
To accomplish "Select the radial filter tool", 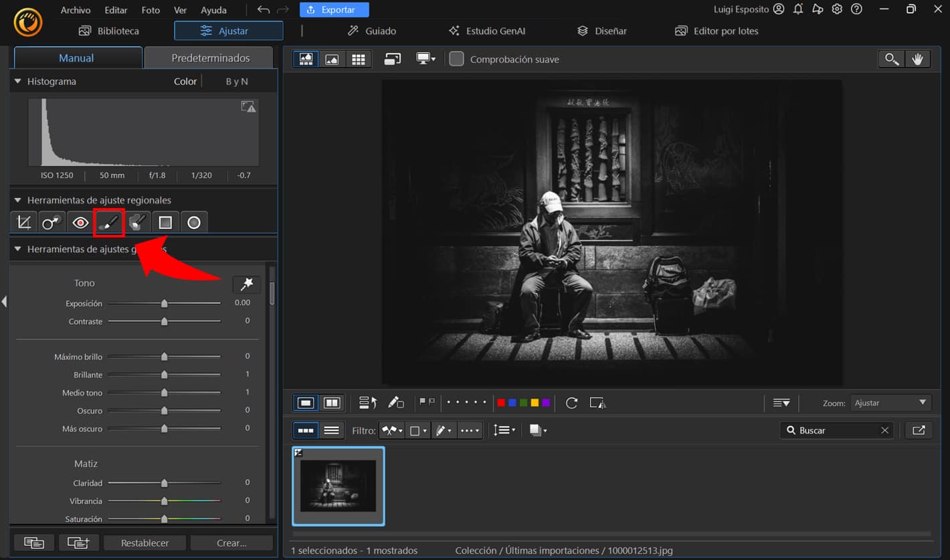I will [x=194, y=222].
